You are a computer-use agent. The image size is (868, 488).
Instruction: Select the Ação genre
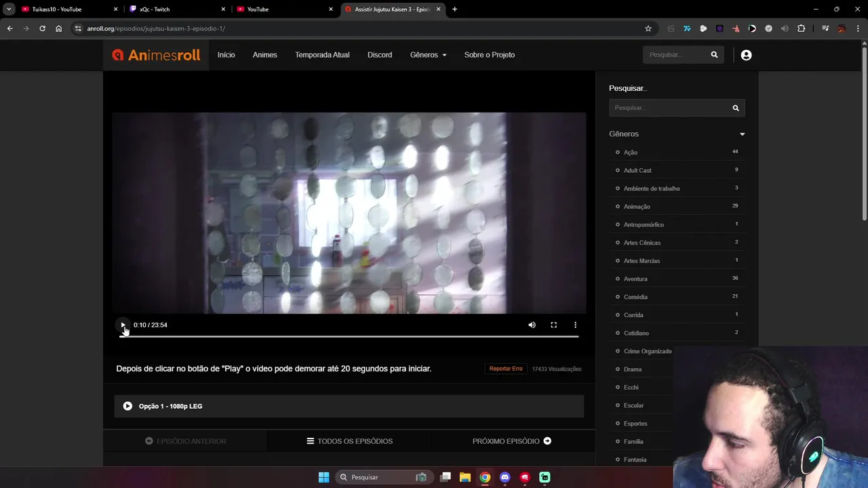[x=631, y=152]
